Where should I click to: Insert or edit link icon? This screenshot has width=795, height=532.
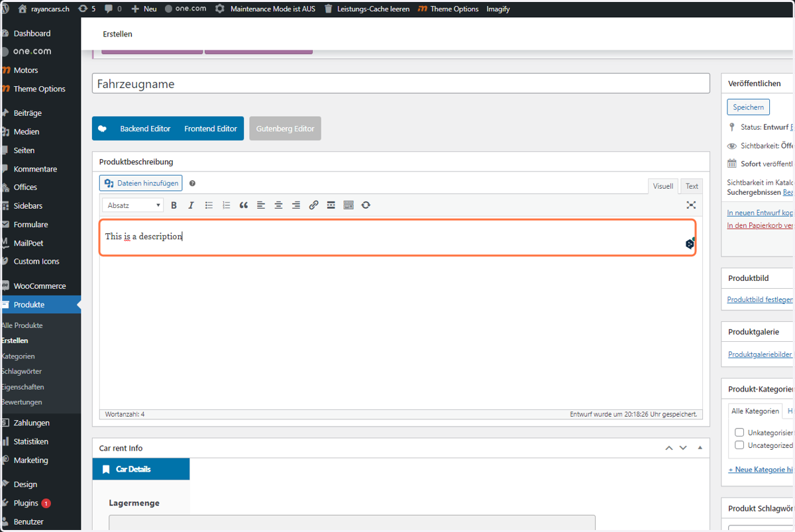(314, 205)
